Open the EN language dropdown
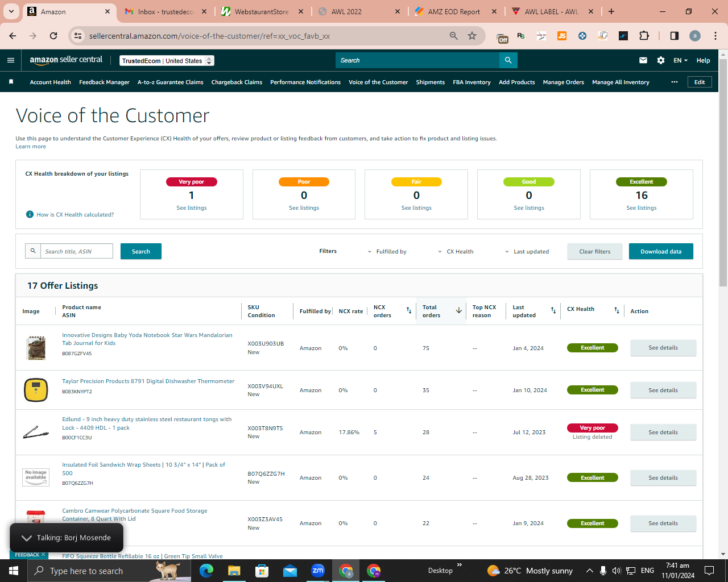This screenshot has height=582, width=728. click(x=681, y=60)
